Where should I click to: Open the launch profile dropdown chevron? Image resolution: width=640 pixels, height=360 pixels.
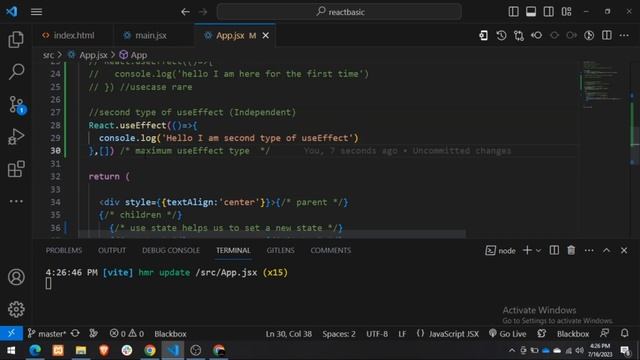pos(538,251)
